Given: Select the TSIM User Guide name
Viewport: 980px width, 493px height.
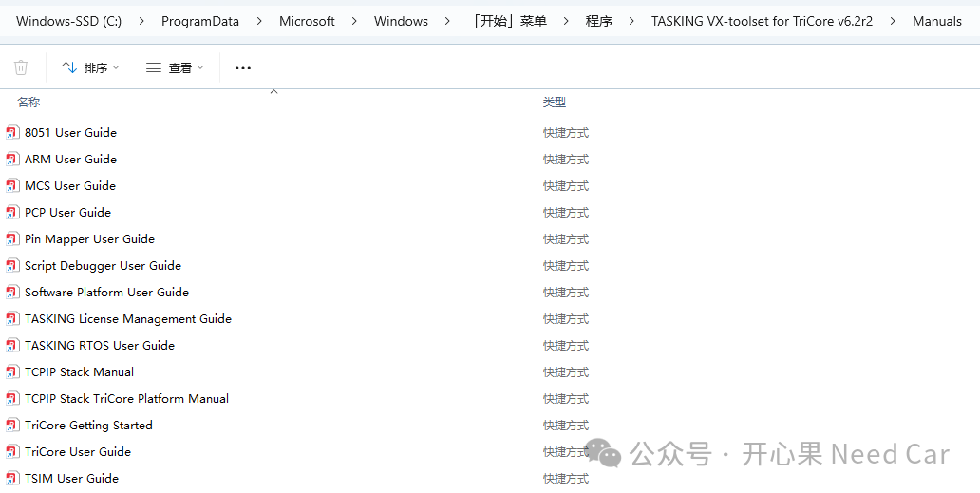Looking at the screenshot, I should [x=72, y=478].
